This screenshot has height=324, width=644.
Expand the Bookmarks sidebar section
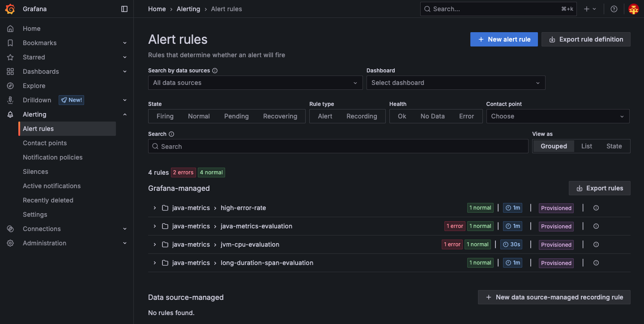point(125,43)
